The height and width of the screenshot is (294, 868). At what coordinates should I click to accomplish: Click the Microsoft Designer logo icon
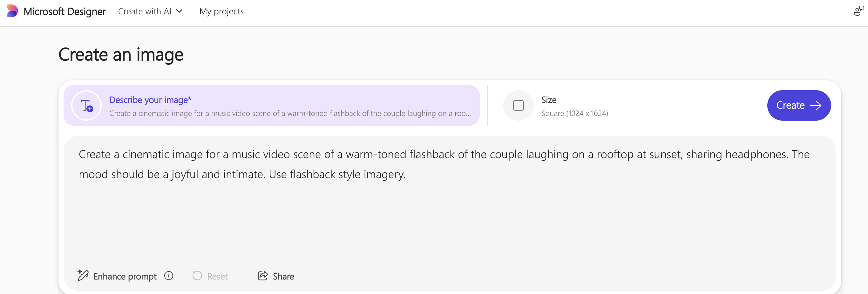[x=12, y=11]
